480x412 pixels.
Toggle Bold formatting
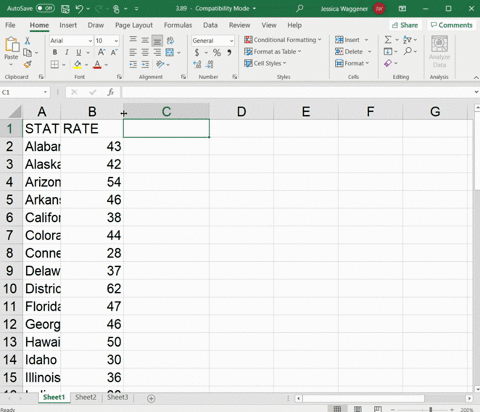pos(55,52)
